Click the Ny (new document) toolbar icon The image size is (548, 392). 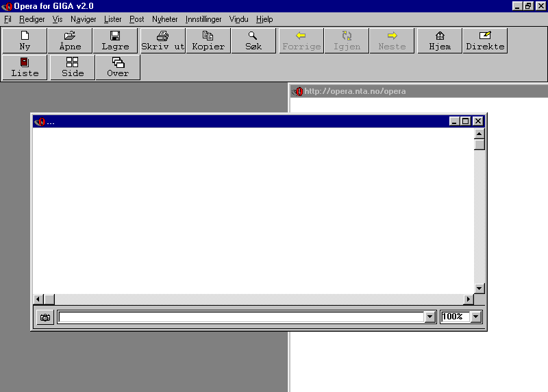[25, 41]
